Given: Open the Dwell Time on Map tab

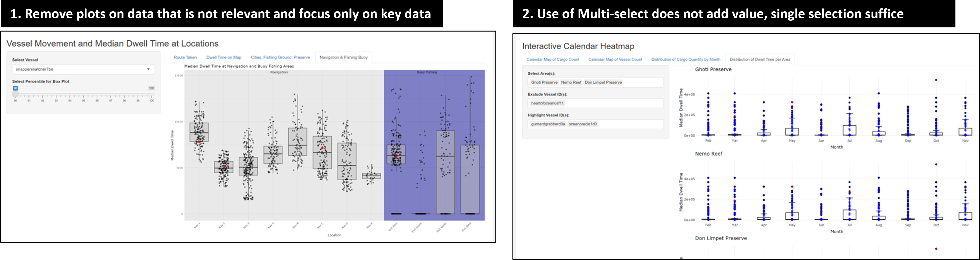Looking at the screenshot, I should tap(224, 57).
